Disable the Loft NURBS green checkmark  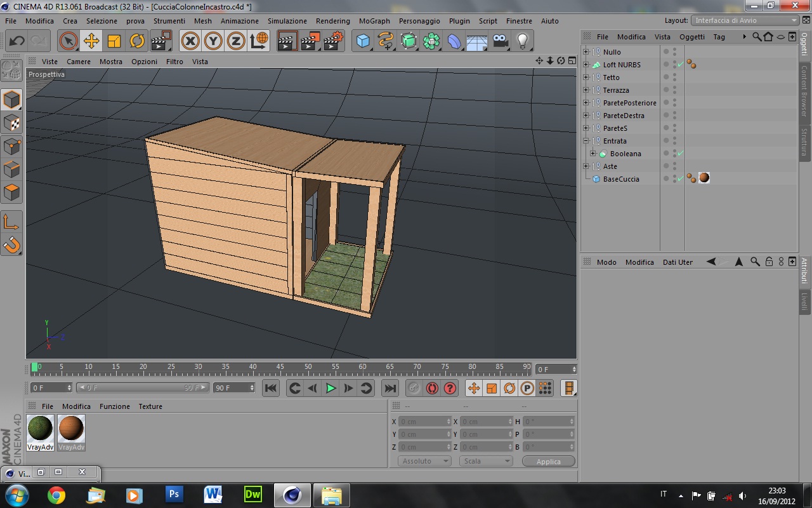point(680,65)
